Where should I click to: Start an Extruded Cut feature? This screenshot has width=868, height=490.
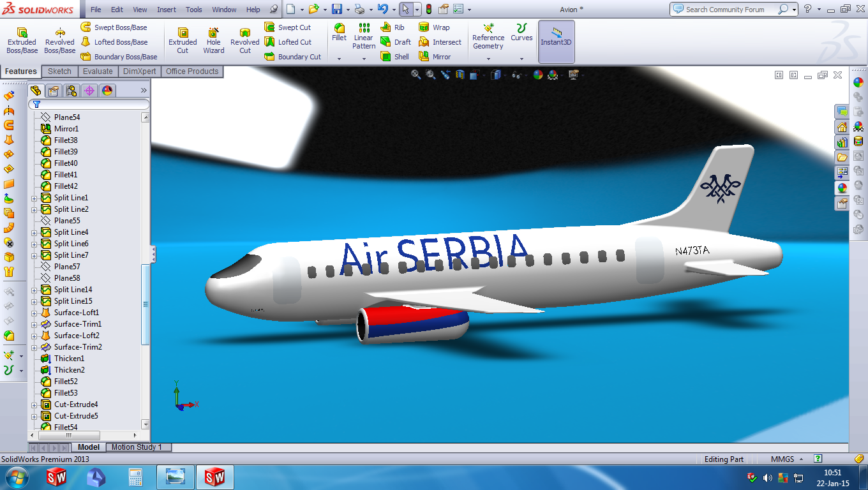click(183, 41)
